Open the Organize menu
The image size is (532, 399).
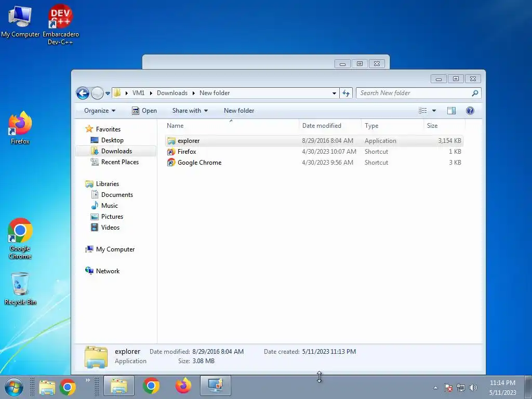[100, 111]
